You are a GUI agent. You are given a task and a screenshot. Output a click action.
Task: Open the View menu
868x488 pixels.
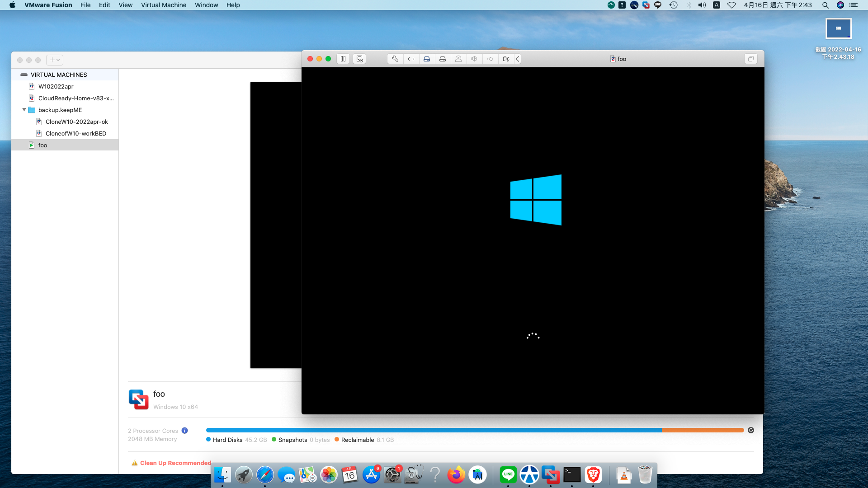[125, 5]
